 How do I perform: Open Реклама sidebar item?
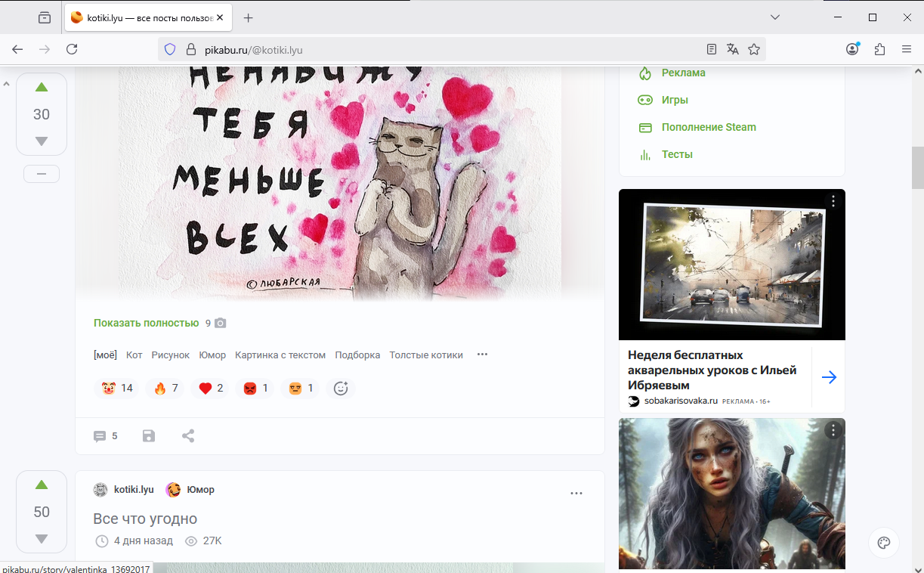point(684,73)
